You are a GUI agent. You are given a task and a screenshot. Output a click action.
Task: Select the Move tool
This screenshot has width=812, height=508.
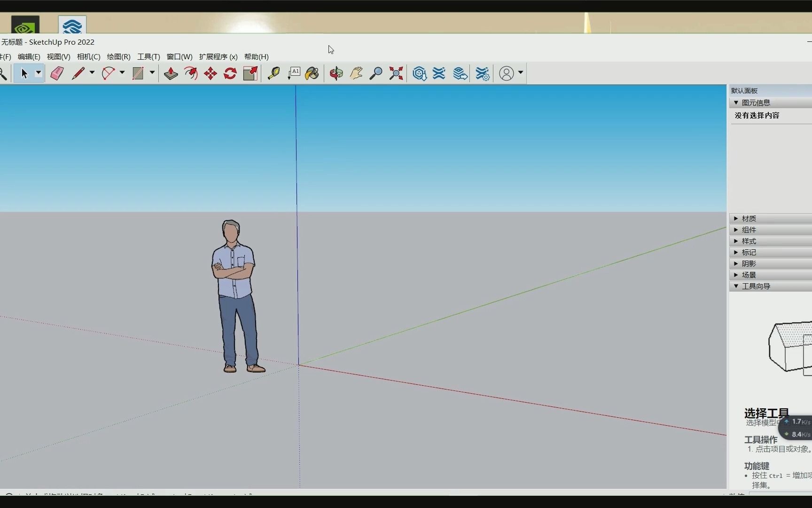210,73
